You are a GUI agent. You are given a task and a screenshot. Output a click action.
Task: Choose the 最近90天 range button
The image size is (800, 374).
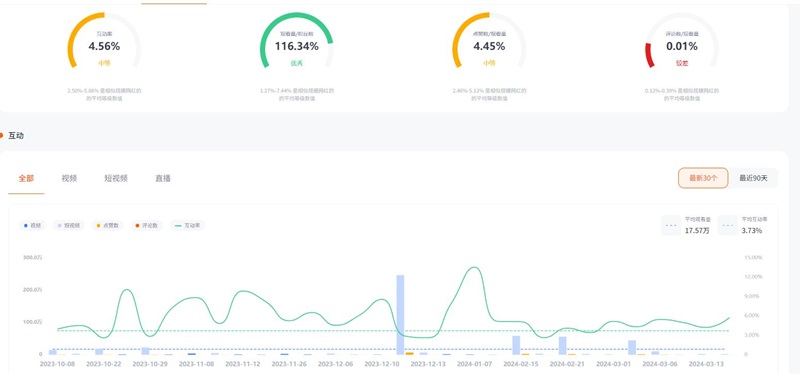[753, 178]
